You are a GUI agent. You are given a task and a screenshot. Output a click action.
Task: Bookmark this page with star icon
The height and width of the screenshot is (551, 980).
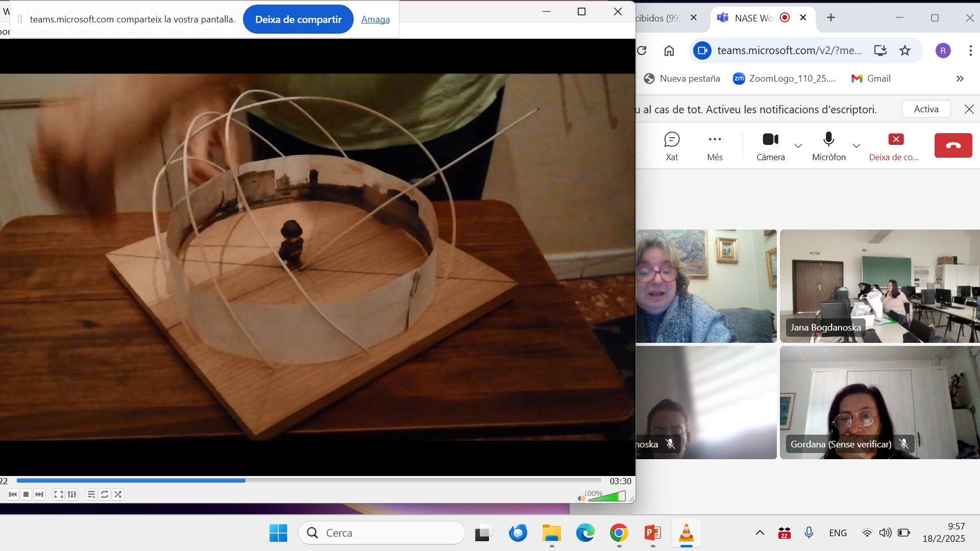904,51
